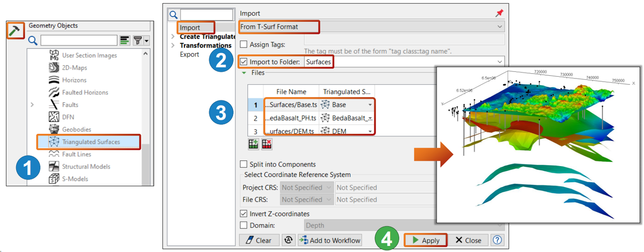Expand the Transformations section
644x252 pixels.
pyautogui.click(x=173, y=45)
